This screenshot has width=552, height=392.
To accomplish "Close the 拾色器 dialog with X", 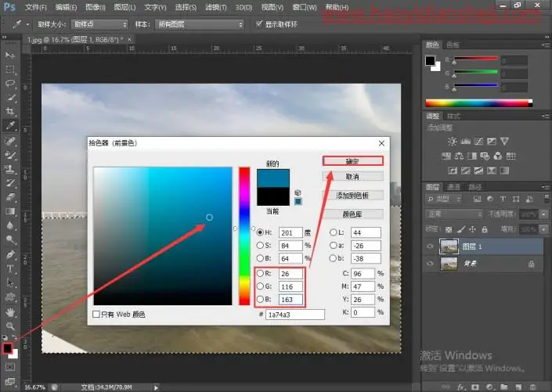I will click(381, 143).
